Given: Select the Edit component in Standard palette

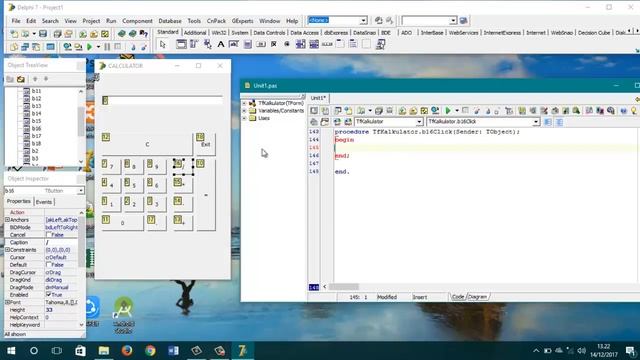Looking at the screenshot, I should click(234, 44).
